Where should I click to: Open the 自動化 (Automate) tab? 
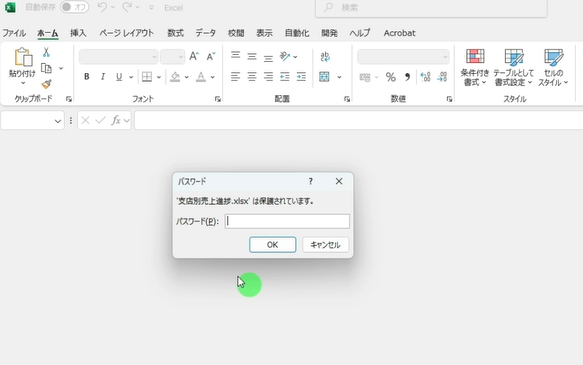pos(297,33)
